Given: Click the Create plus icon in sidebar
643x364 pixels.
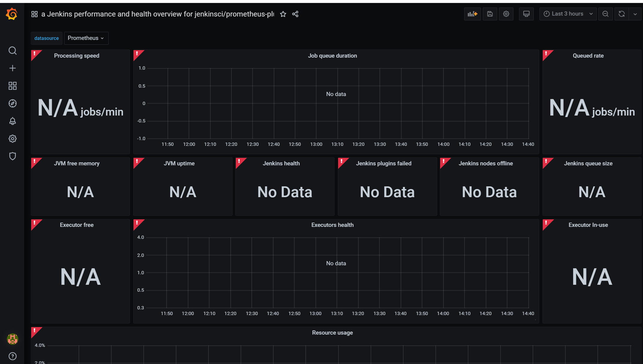Looking at the screenshot, I should 12,68.
